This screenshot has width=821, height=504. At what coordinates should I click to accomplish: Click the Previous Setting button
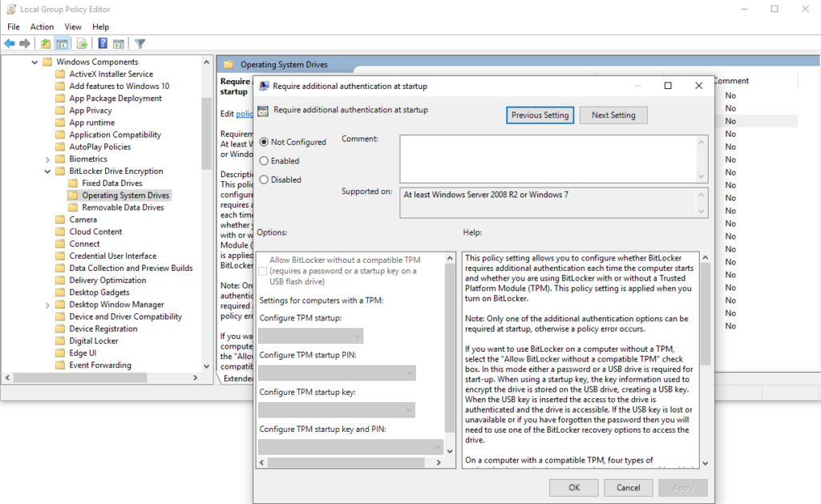point(540,115)
